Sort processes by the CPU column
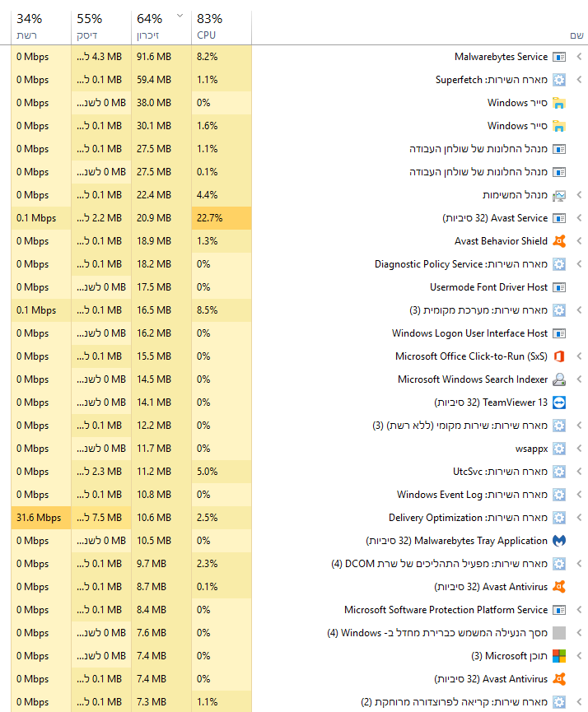 (221, 26)
